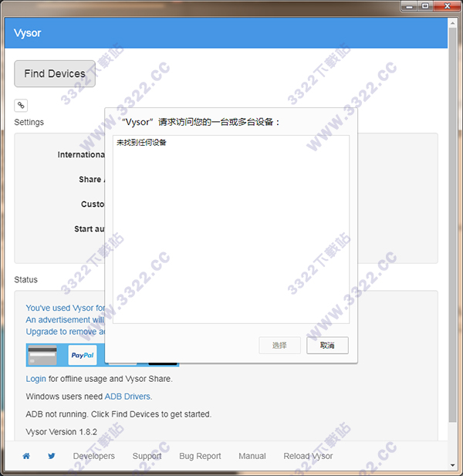Open Developers footer link

pyautogui.click(x=94, y=456)
